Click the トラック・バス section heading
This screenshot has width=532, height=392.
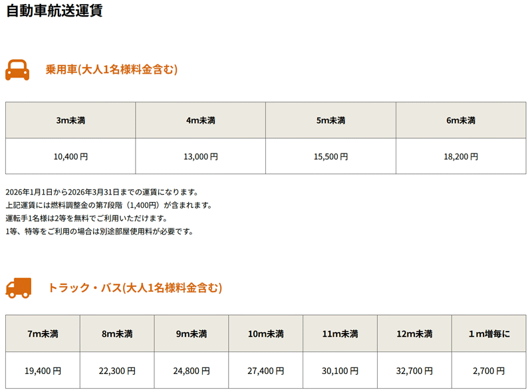click(x=134, y=288)
